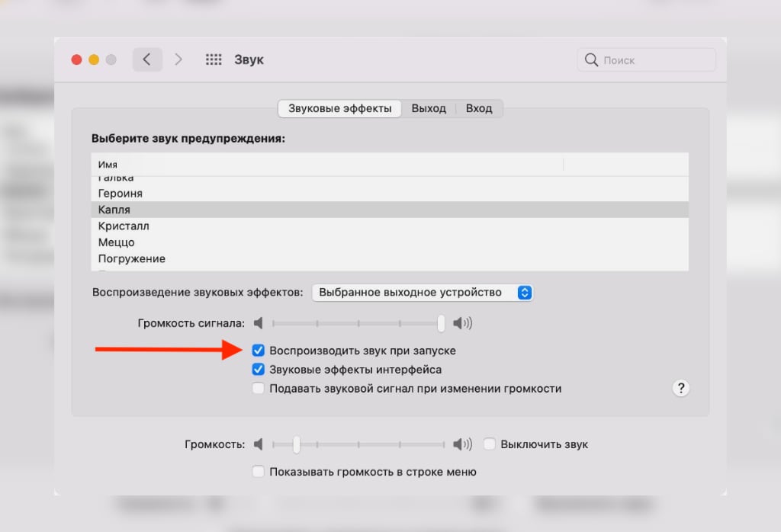Go back with the left chevron button

tap(147, 59)
